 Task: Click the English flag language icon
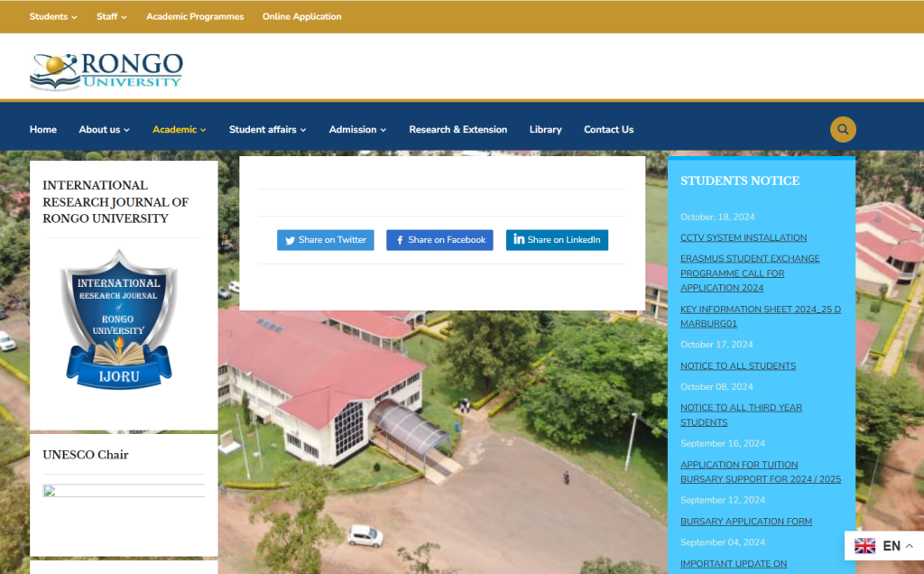pyautogui.click(x=864, y=546)
